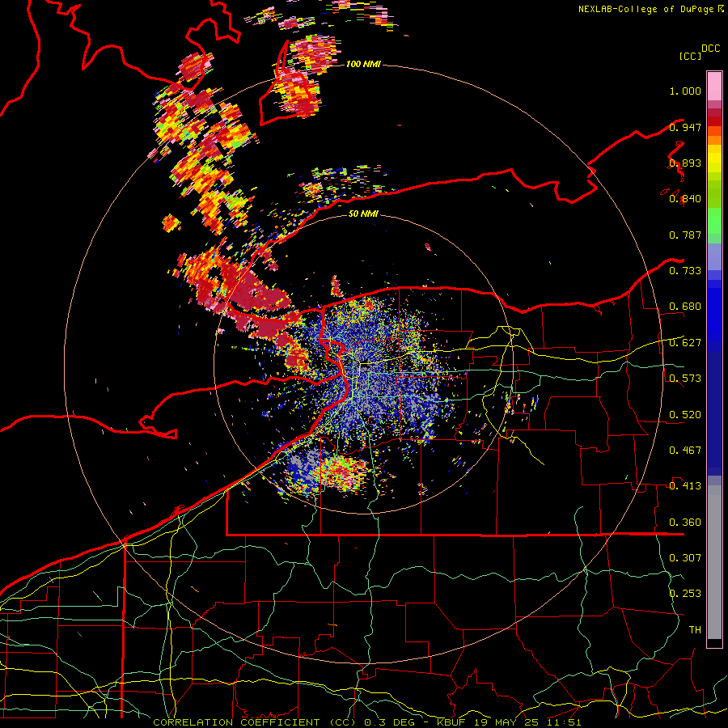Click the DCC label above the color bar
Image resolution: width=728 pixels, height=728 pixels.
click(x=710, y=49)
